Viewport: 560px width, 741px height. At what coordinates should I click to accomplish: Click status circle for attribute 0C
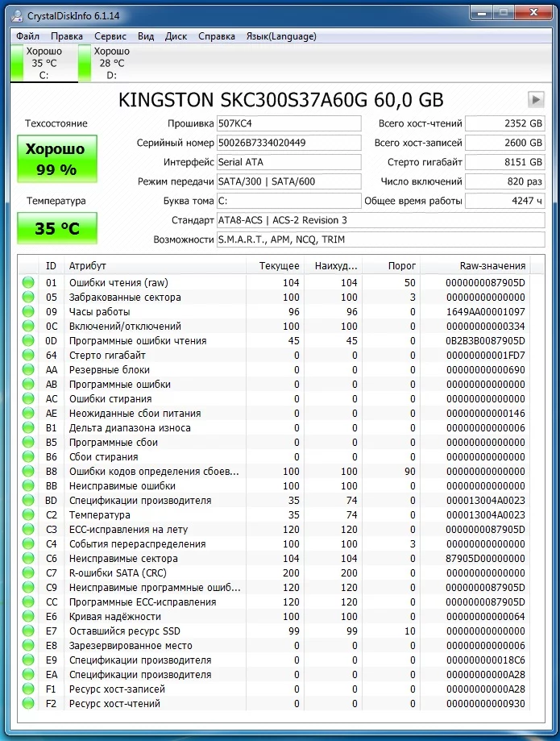coord(28,326)
